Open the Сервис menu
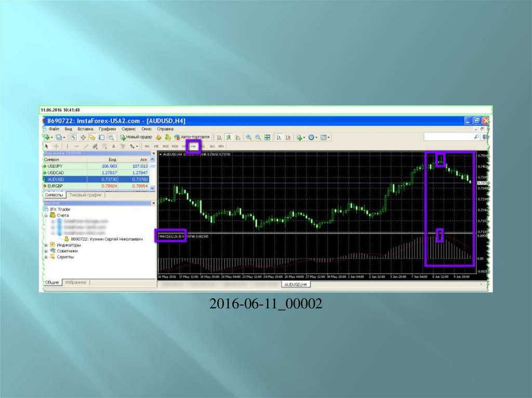This screenshot has height=398, width=532. pyautogui.click(x=128, y=128)
